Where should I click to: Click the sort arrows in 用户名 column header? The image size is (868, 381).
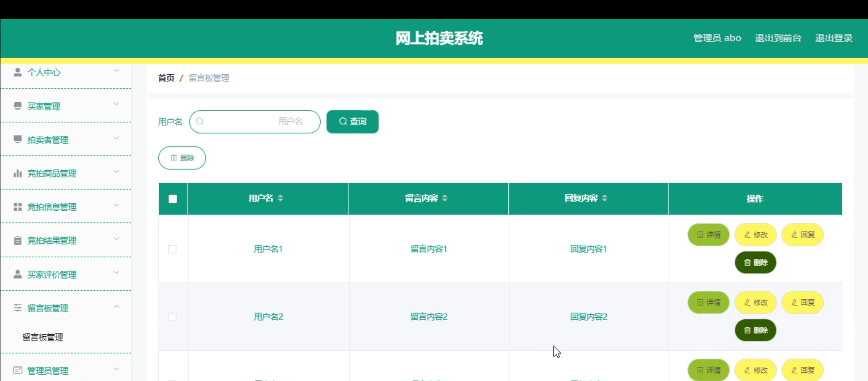[x=280, y=198]
